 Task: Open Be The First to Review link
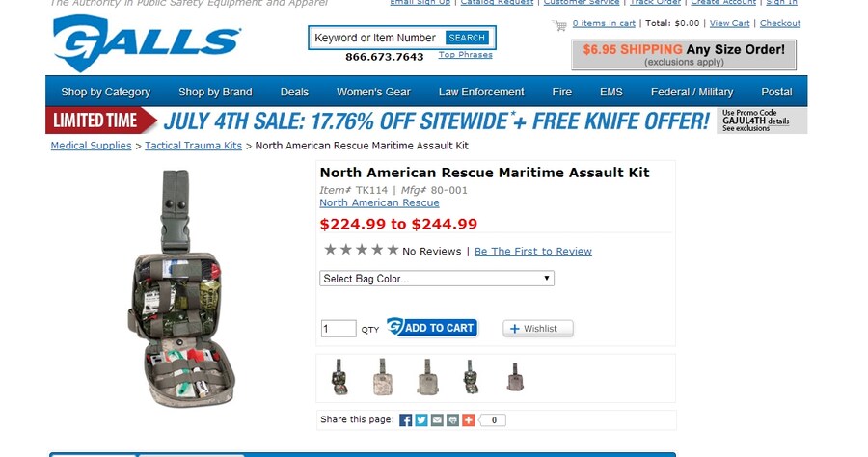[x=533, y=252]
